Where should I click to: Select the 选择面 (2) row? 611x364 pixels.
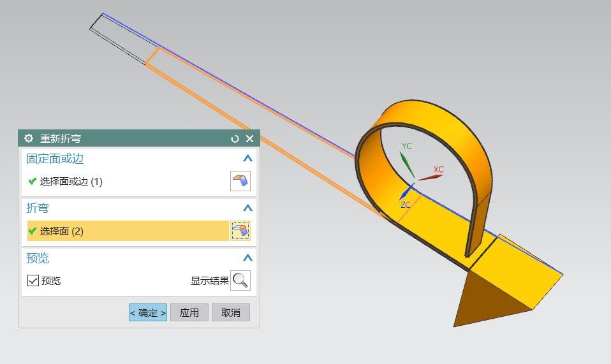point(128,231)
